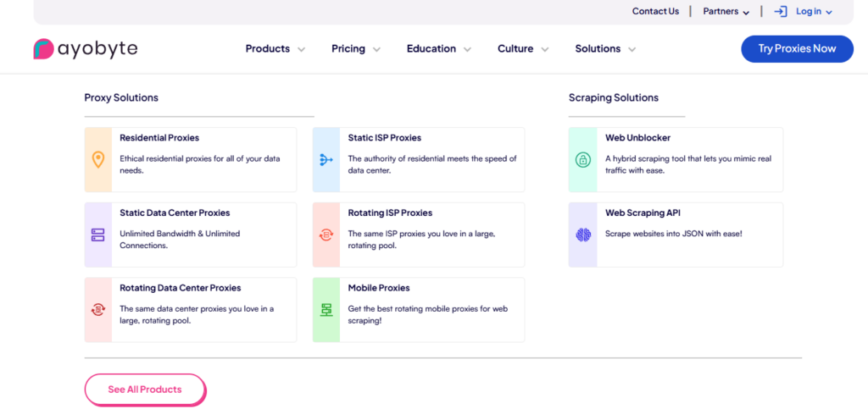Expand the Partners dropdown
This screenshot has width=868, height=420.
[x=726, y=12]
